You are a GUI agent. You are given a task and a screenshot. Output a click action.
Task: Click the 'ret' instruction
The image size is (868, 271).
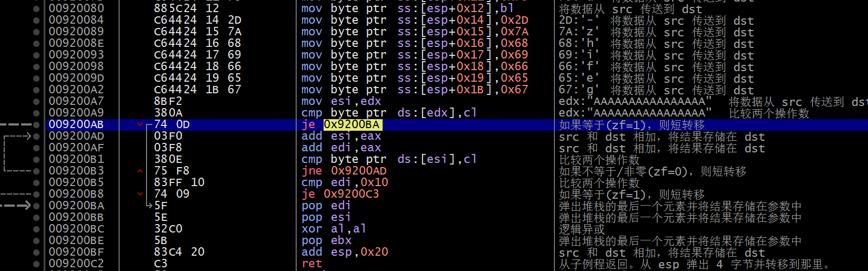click(x=311, y=264)
